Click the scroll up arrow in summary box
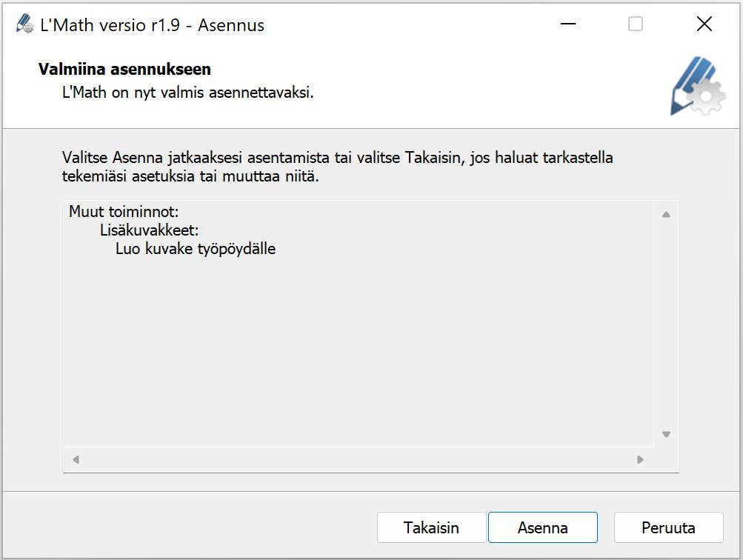The height and width of the screenshot is (560, 743). coord(666,215)
